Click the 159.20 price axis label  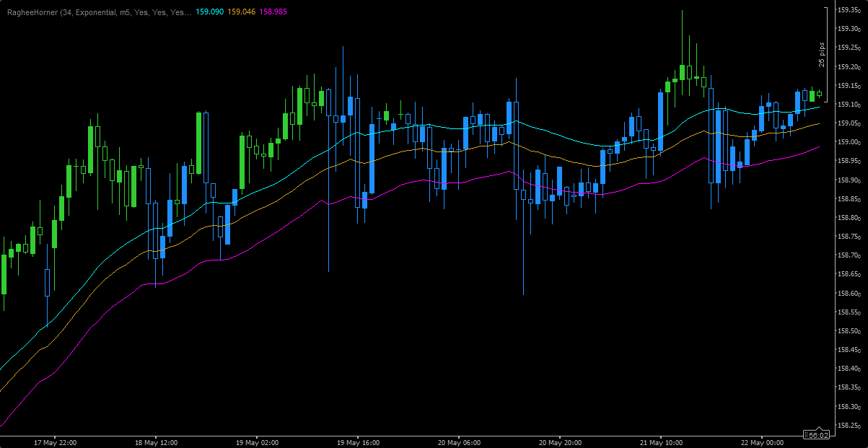click(x=849, y=67)
